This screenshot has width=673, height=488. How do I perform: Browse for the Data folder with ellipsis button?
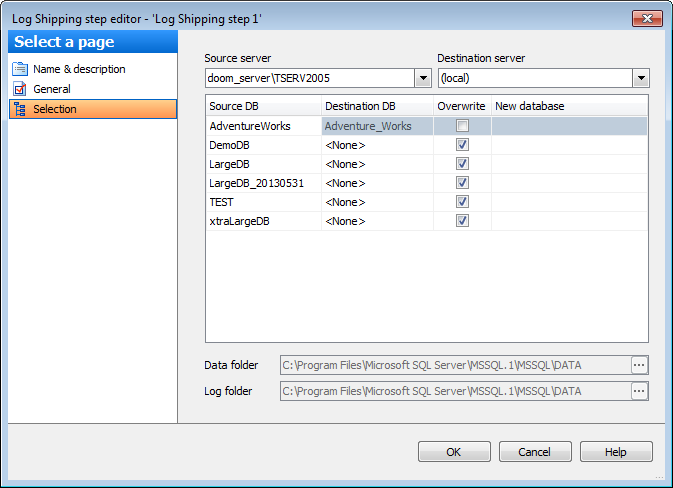coord(639,365)
